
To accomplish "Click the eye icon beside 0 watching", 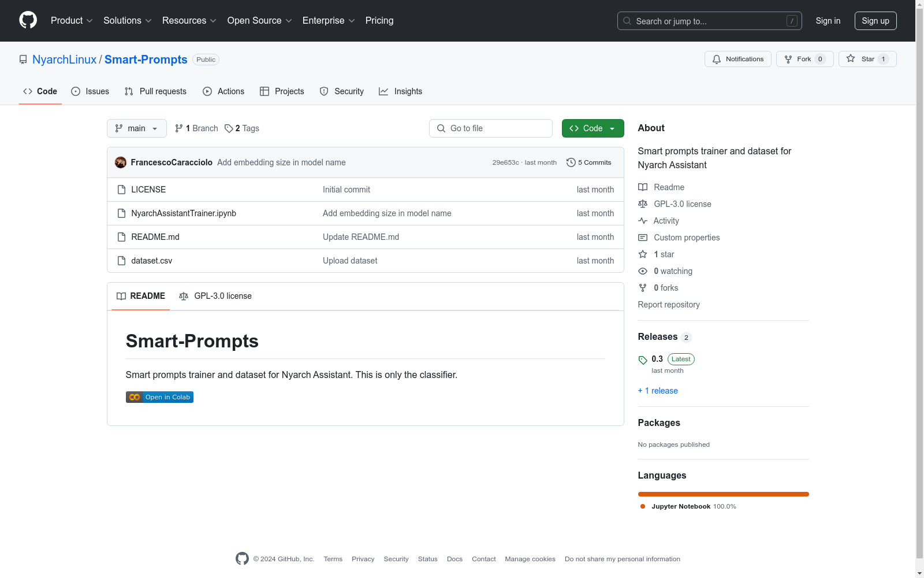I will coord(643,271).
